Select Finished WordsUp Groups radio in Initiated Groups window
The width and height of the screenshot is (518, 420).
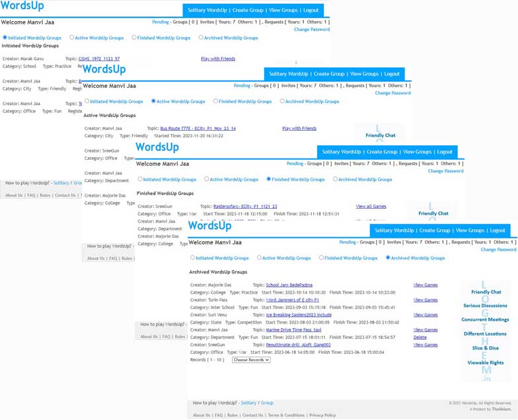133,38
